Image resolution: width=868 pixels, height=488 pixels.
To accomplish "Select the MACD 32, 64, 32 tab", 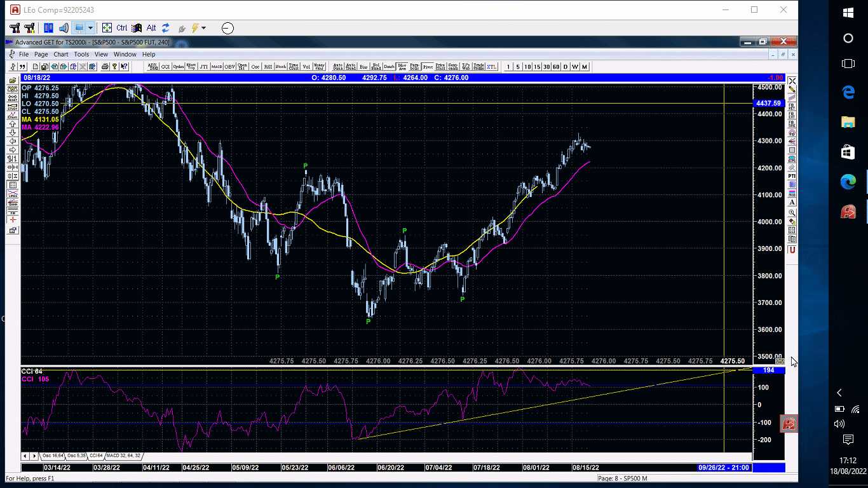I will tap(124, 456).
